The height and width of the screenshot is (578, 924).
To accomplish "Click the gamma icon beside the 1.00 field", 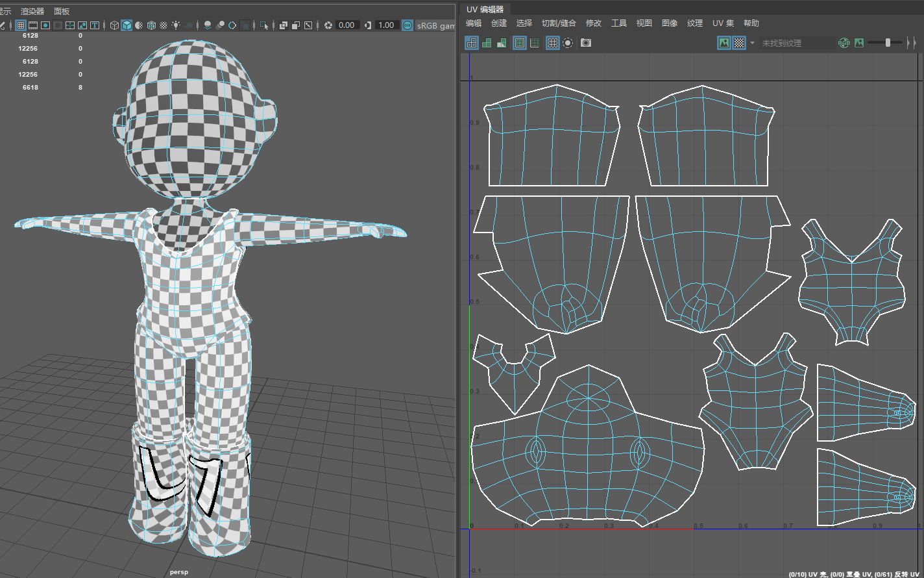I will coord(368,25).
